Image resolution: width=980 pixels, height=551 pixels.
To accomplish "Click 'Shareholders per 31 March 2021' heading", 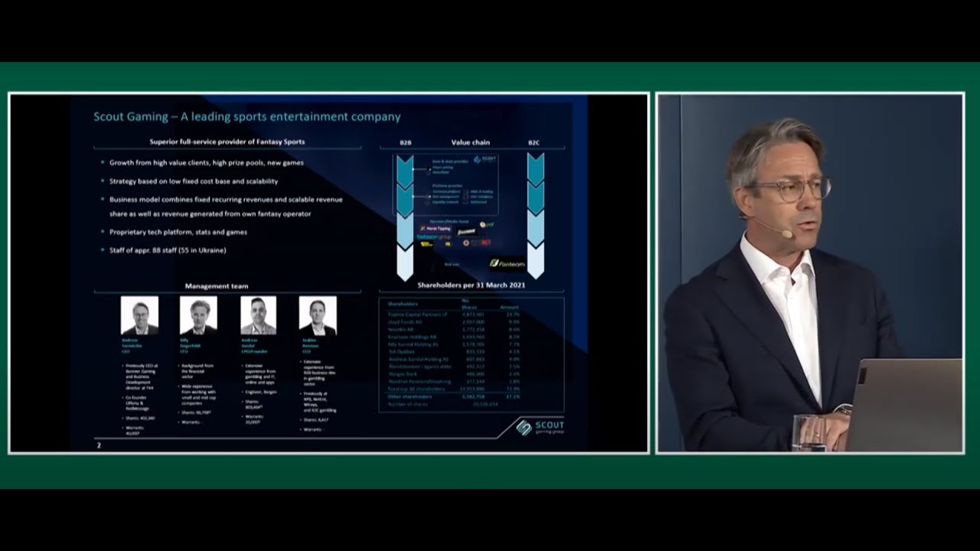I will (x=471, y=285).
